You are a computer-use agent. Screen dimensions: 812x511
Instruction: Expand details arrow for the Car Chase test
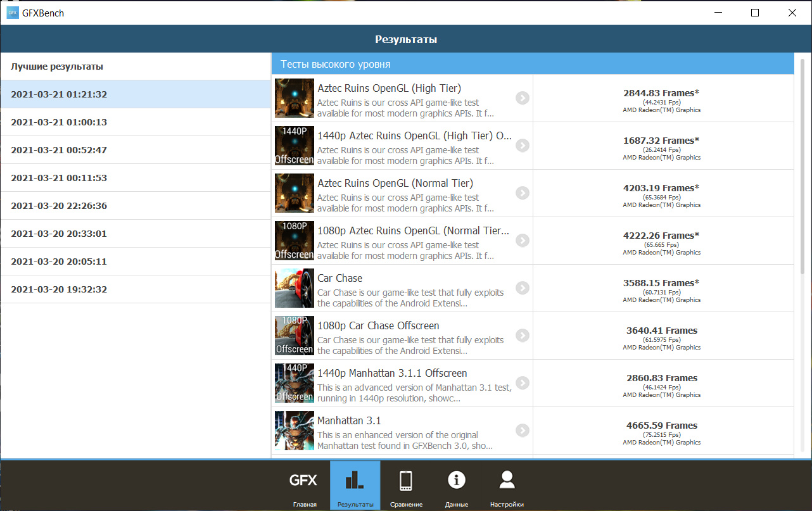pos(522,287)
